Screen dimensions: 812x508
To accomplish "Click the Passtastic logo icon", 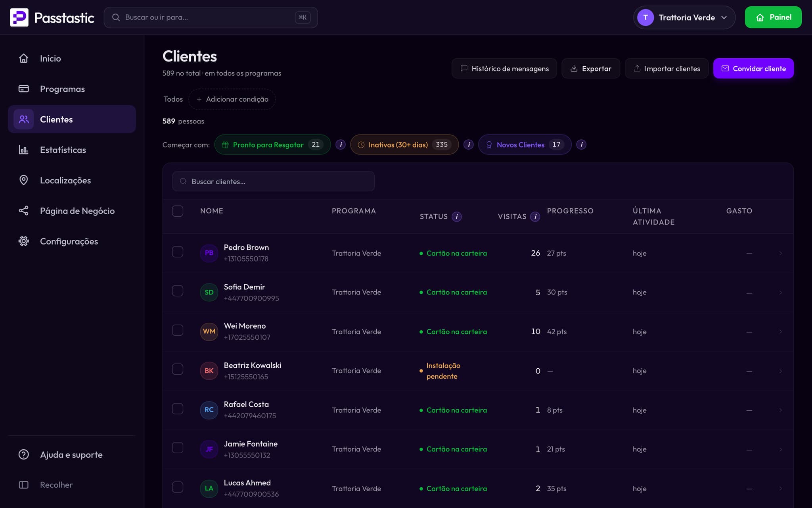I will pyautogui.click(x=19, y=17).
